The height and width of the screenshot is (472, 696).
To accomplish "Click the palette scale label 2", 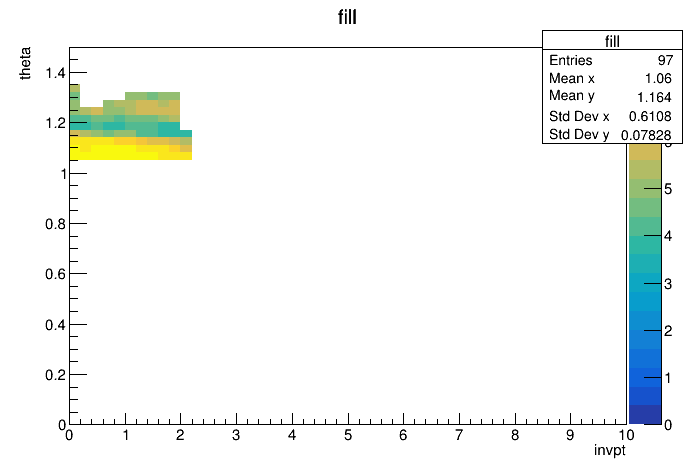I will pos(668,331).
